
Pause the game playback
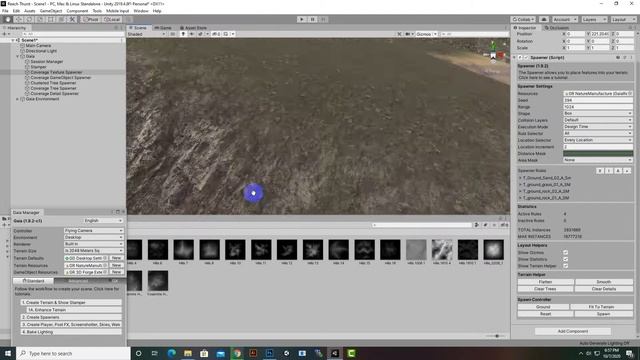pyautogui.click(x=312, y=19)
